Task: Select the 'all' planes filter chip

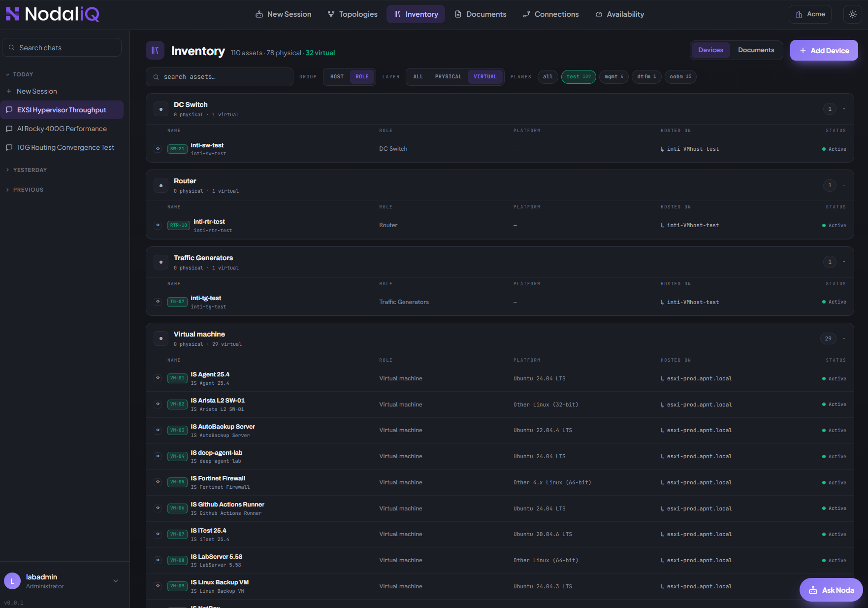Action: tap(548, 77)
